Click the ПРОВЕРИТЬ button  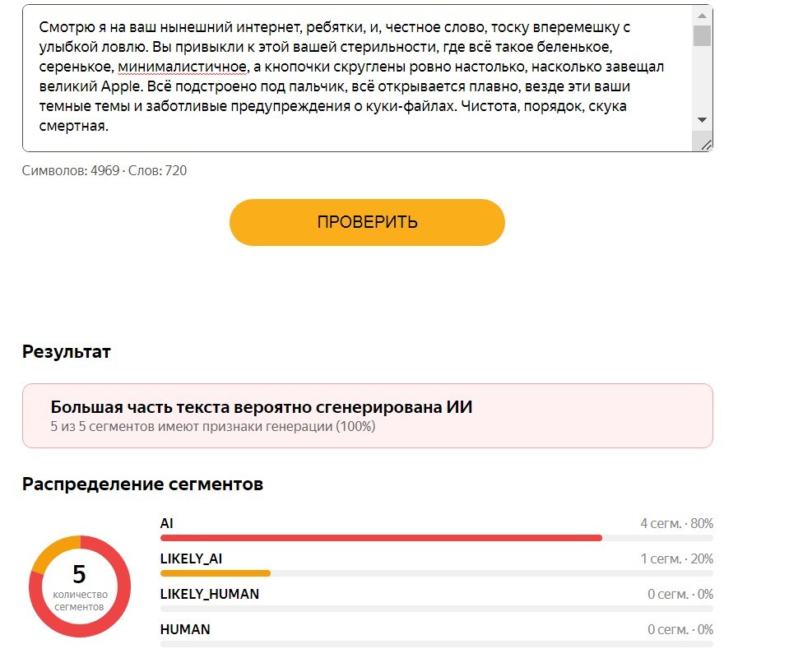point(367,222)
